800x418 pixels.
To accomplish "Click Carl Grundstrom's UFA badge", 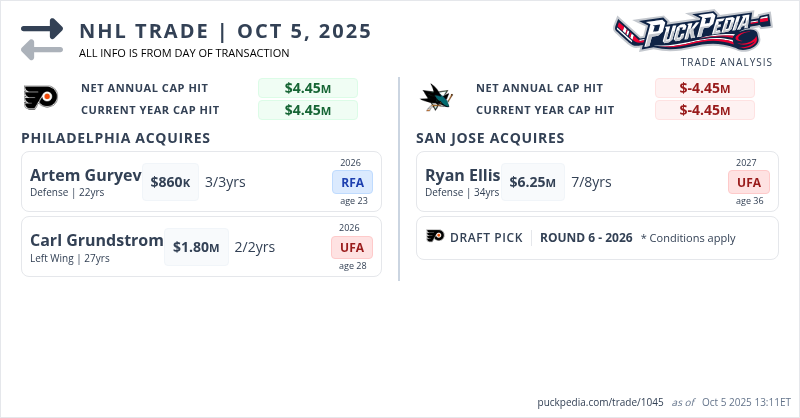I will pyautogui.click(x=352, y=247).
